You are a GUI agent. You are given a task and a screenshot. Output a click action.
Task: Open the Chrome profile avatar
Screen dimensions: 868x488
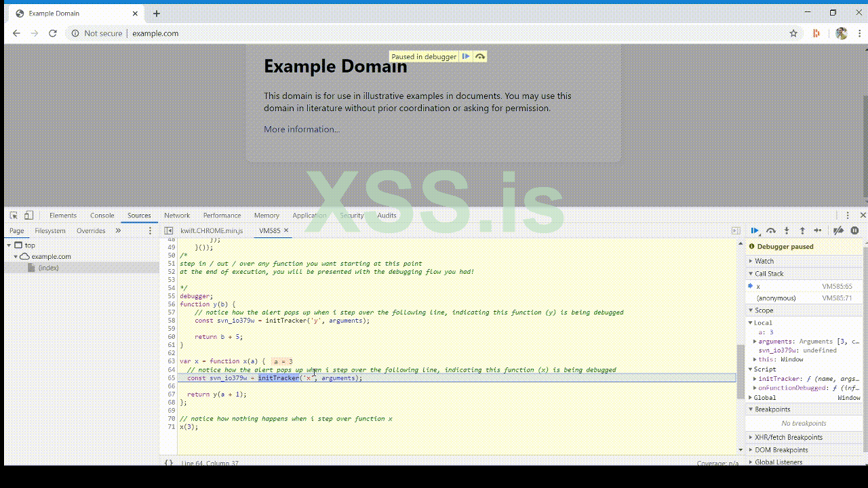pos(842,33)
